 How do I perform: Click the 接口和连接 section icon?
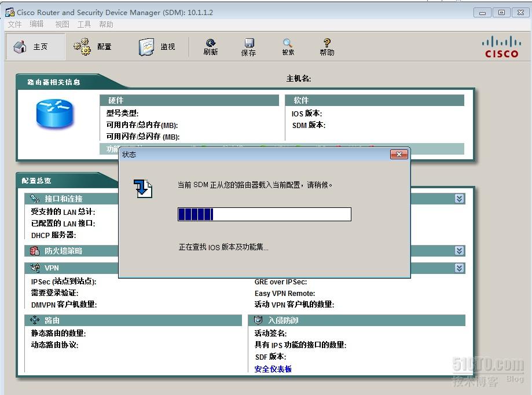35,199
